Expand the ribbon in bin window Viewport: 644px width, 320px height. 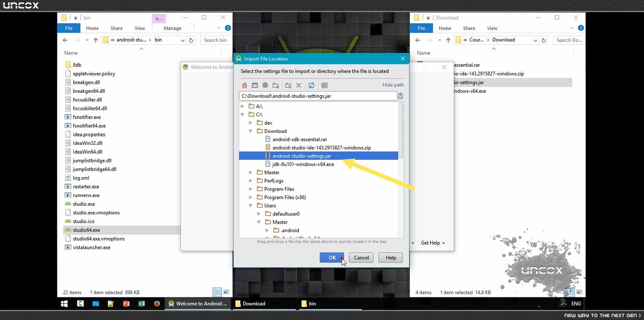(219, 28)
